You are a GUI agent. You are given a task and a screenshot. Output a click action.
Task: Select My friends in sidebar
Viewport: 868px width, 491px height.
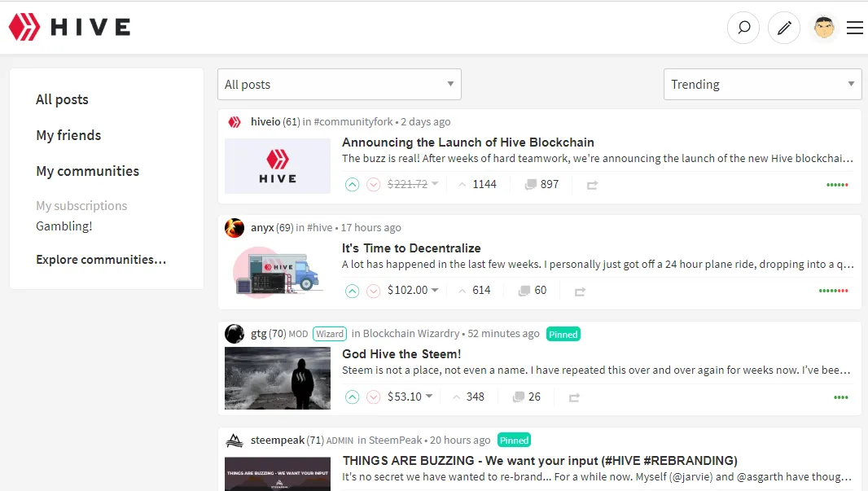(68, 136)
